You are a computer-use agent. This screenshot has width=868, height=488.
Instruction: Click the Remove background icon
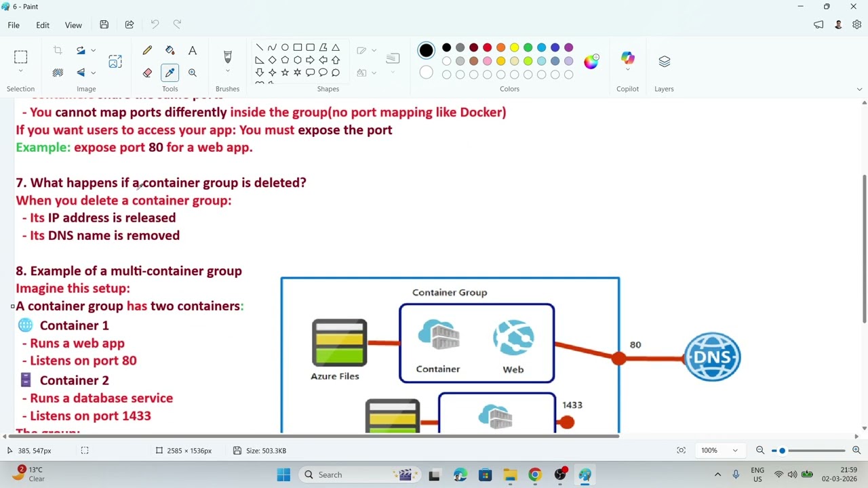coord(58,73)
